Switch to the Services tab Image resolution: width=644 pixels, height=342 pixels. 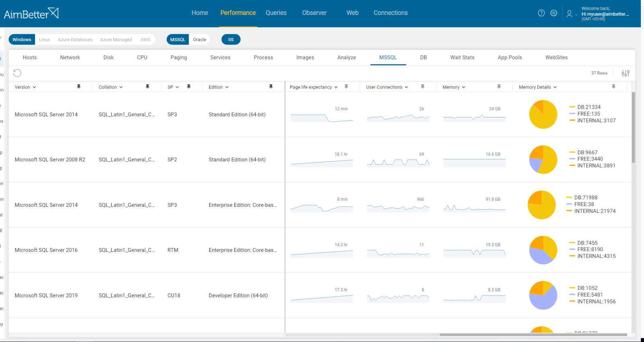point(220,58)
